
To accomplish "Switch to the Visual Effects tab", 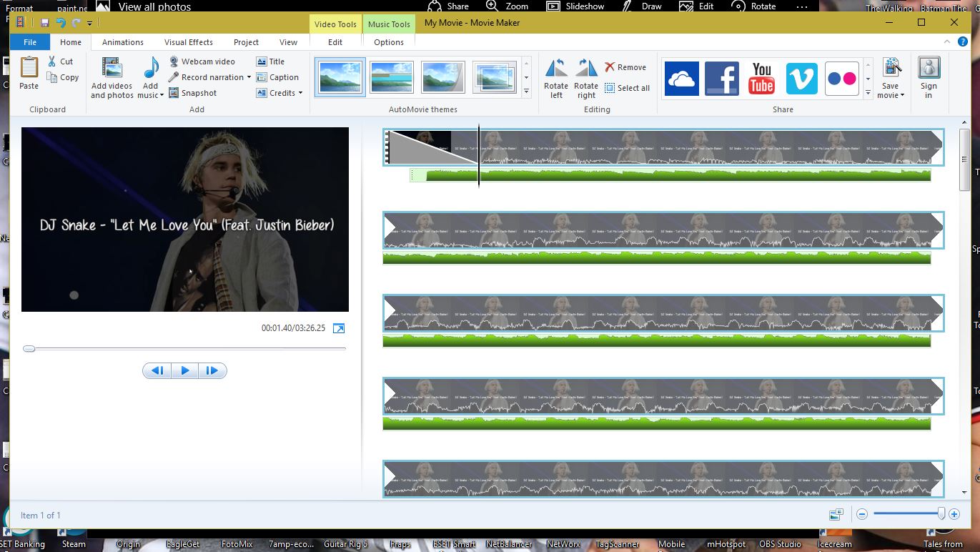I will (189, 42).
